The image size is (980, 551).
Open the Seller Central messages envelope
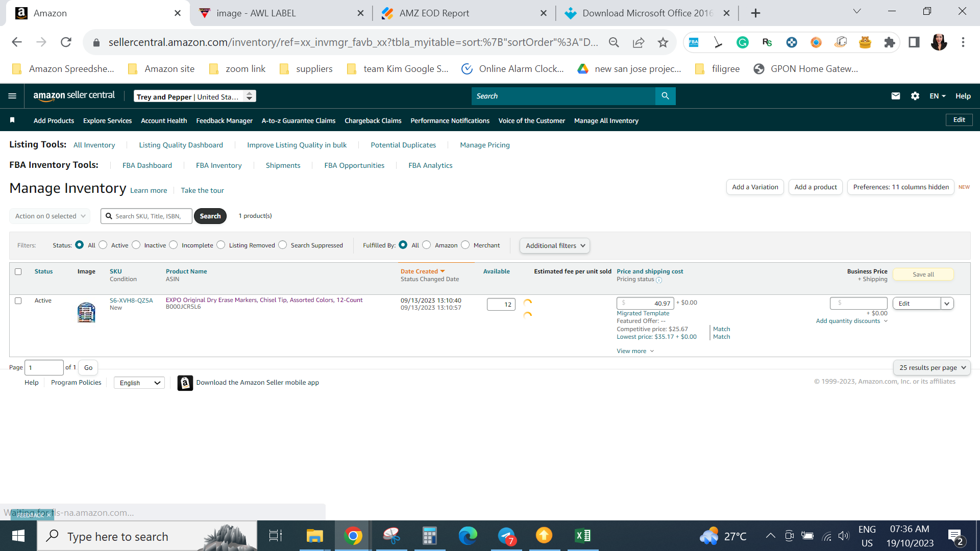pos(896,96)
